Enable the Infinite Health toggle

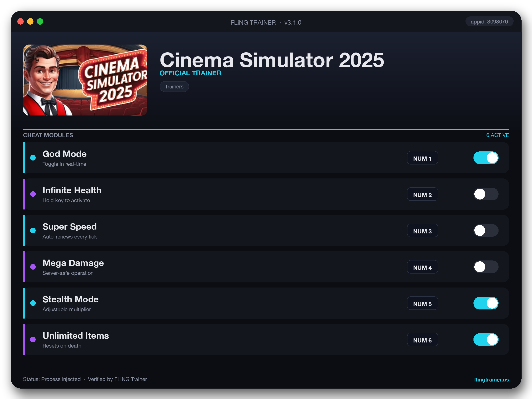[486, 194]
